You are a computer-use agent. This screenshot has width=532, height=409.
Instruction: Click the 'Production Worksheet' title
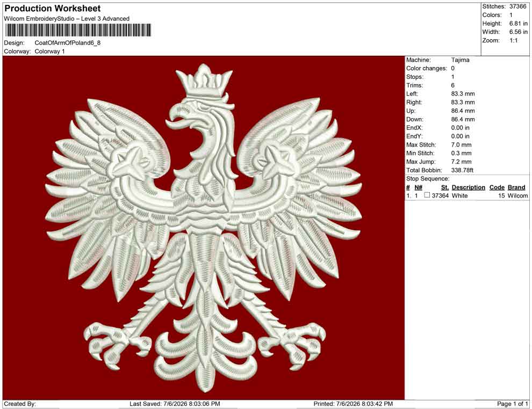click(53, 9)
